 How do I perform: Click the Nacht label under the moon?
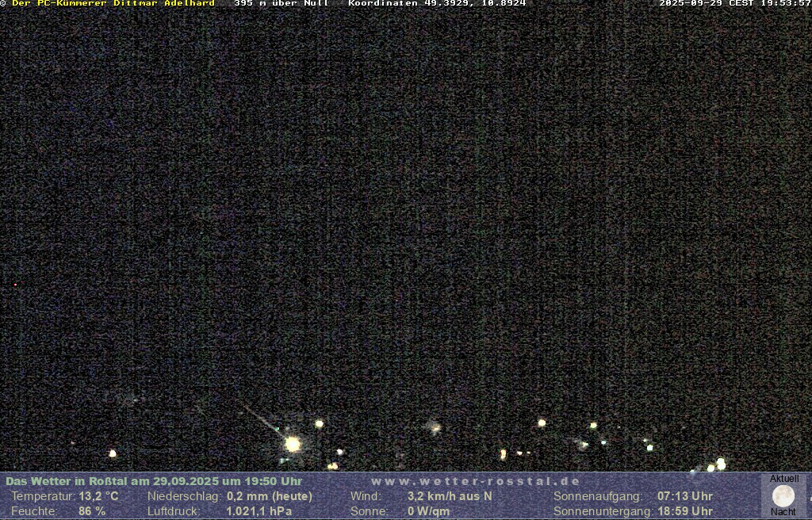[783, 512]
